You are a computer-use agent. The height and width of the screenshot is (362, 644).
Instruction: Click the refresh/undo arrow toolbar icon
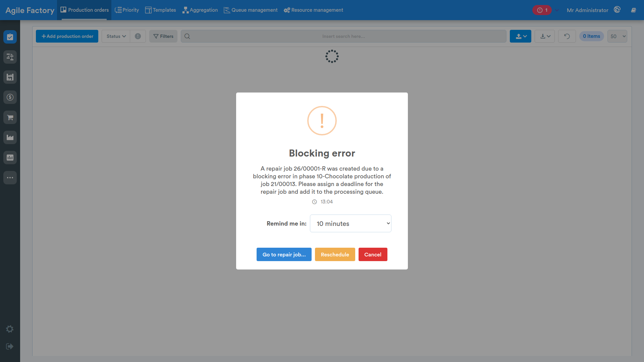pos(567,36)
